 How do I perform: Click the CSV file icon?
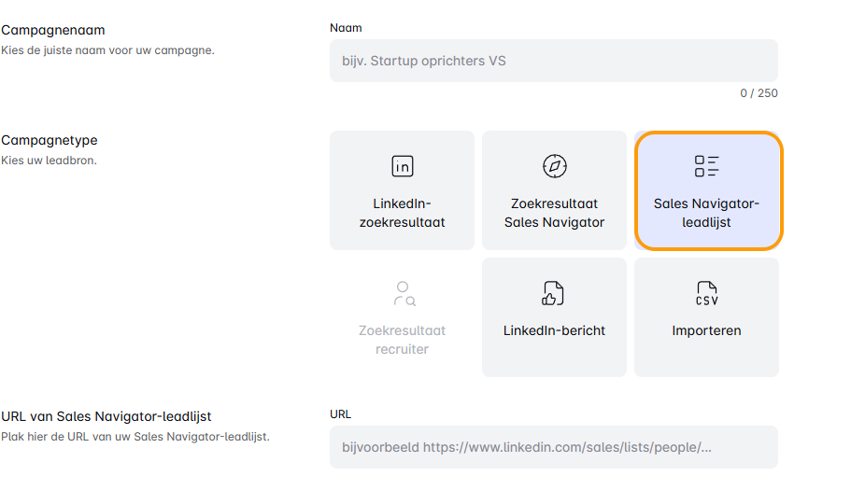(706, 293)
